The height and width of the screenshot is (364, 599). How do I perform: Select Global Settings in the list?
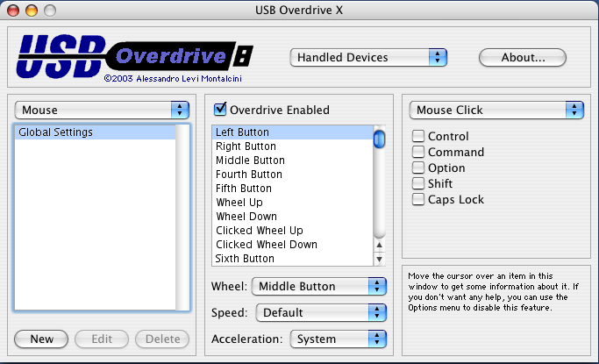point(95,132)
